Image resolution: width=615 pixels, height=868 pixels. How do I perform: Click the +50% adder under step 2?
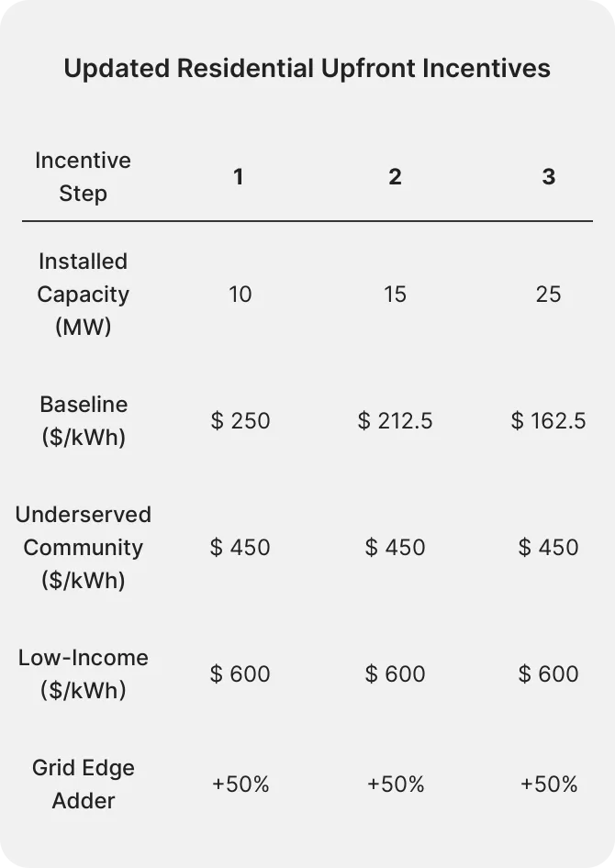(x=395, y=785)
